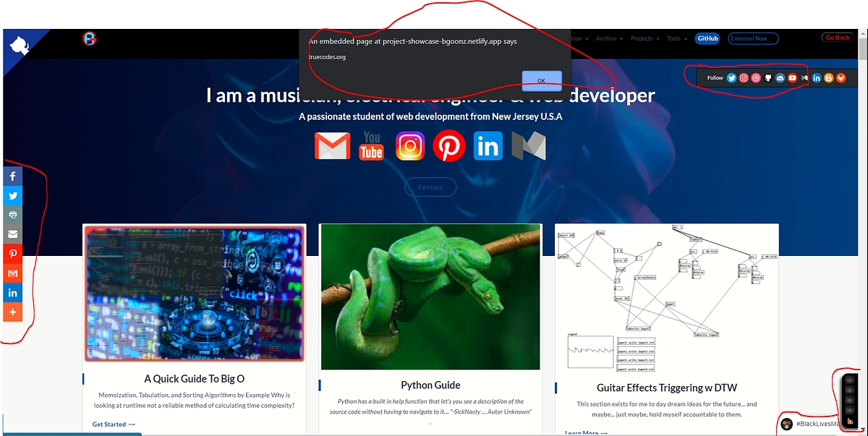Click the blue GitHub button in navbar
Screen dimensions: 868x436
click(x=707, y=38)
